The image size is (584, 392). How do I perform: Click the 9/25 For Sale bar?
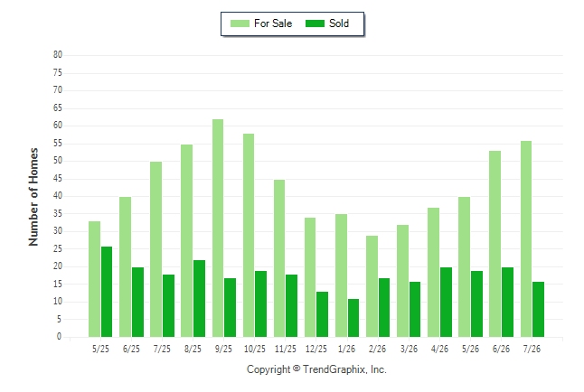click(x=218, y=229)
